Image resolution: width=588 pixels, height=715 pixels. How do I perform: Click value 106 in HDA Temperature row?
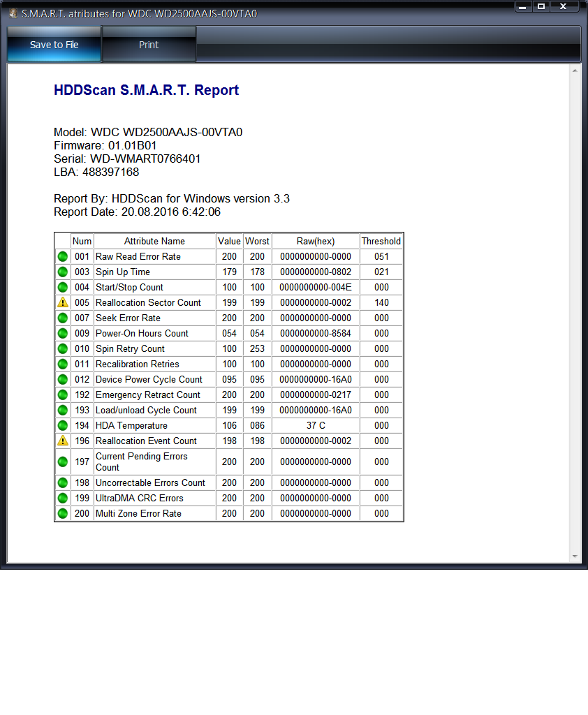tap(229, 425)
